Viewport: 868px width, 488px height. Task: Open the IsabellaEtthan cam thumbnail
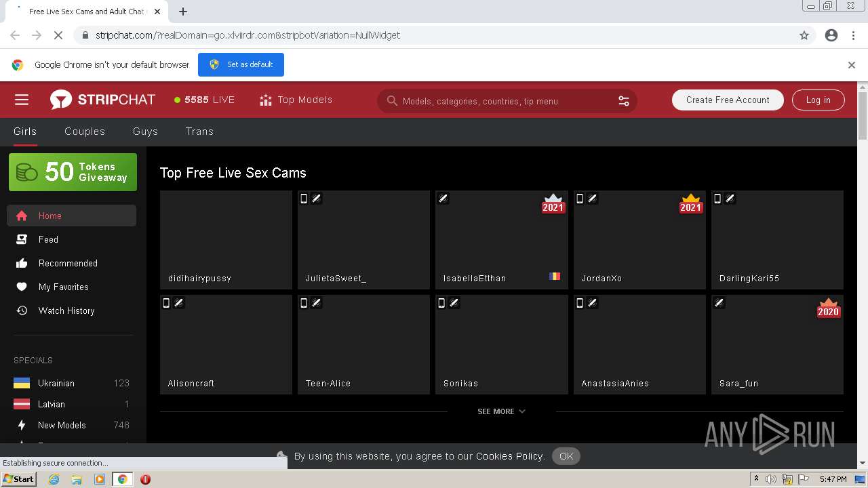coord(502,240)
